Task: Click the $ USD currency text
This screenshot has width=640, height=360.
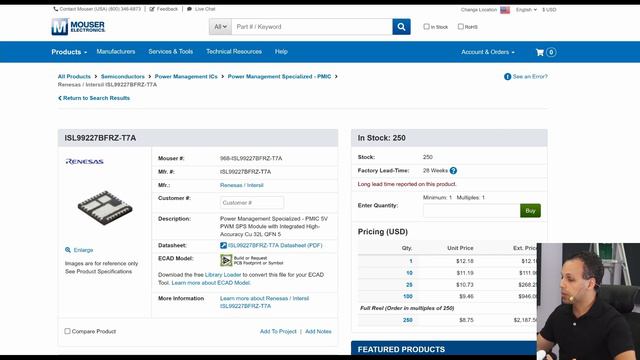Action: point(549,9)
